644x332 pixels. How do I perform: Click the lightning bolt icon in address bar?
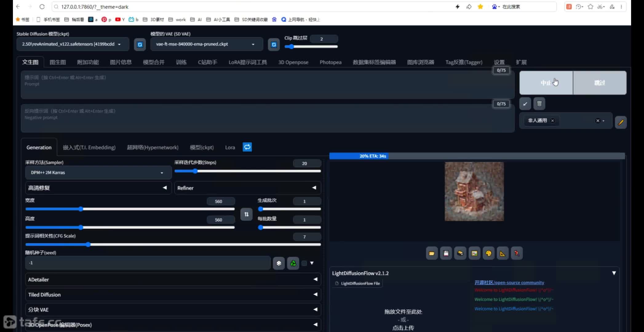click(x=458, y=6)
